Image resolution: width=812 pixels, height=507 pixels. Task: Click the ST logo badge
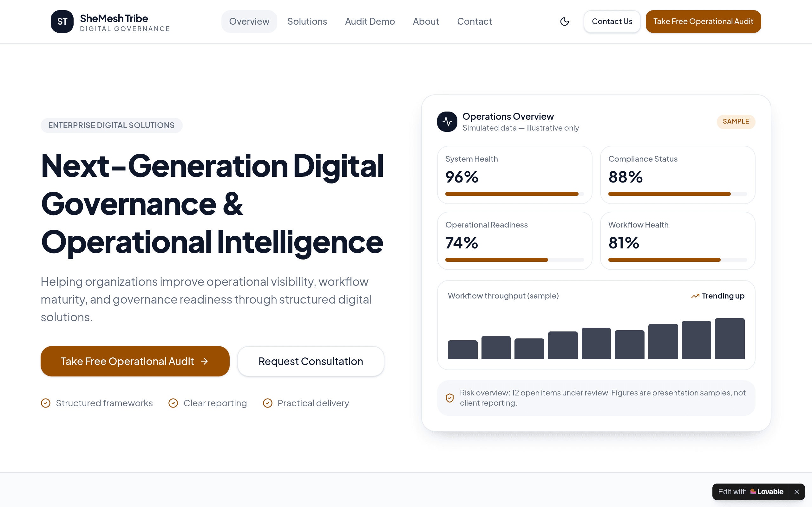(x=62, y=22)
